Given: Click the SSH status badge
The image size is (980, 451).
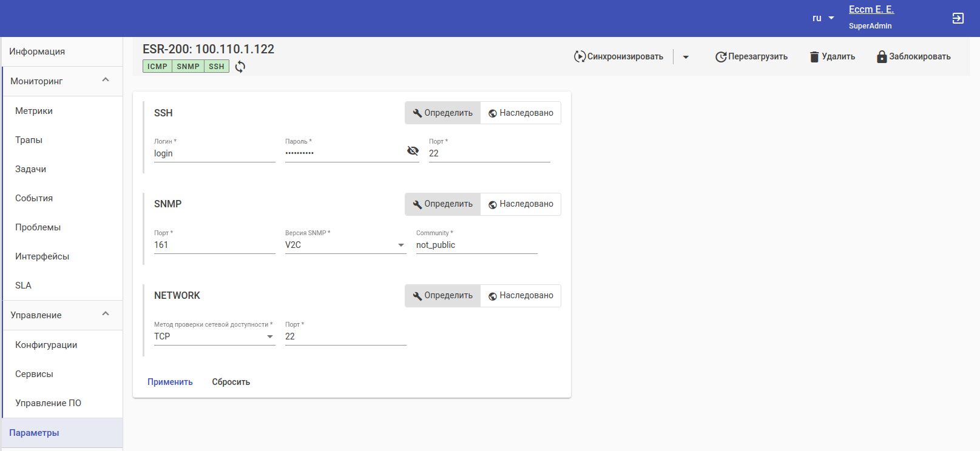Looking at the screenshot, I should (217, 67).
